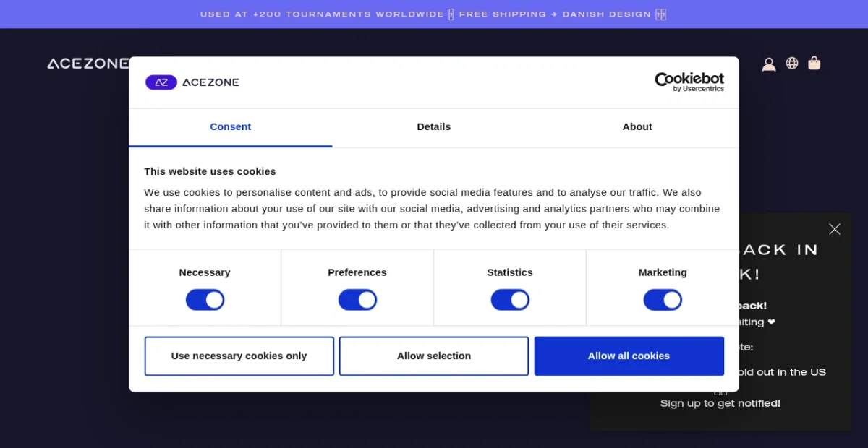The image size is (868, 448).
Task: Close the back in stock popup
Action: tap(835, 229)
